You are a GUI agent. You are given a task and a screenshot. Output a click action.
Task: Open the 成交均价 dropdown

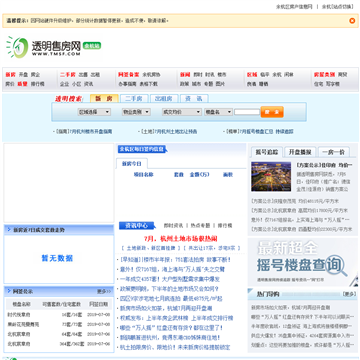pyautogui.click(x=182, y=112)
